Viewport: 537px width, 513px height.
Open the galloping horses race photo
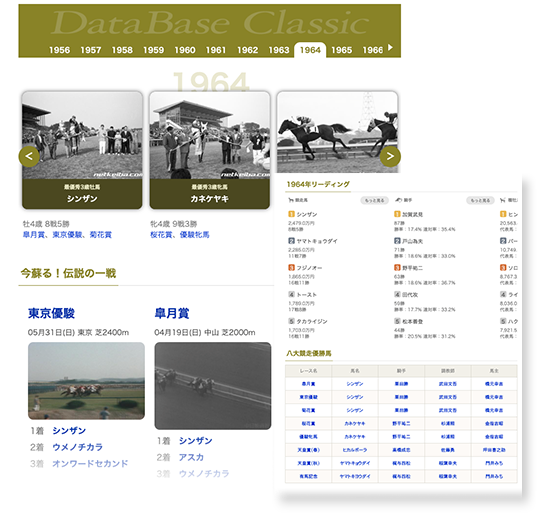tap(337, 133)
